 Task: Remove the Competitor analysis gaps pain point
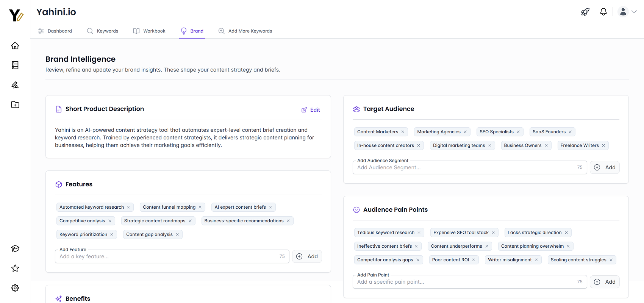pyautogui.click(x=418, y=260)
